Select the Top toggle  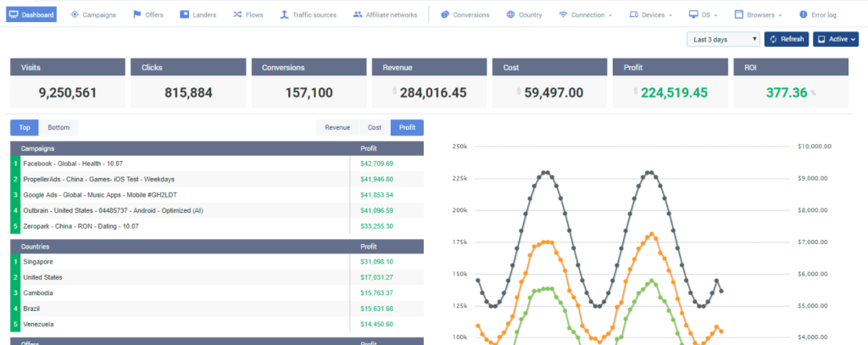(x=25, y=127)
